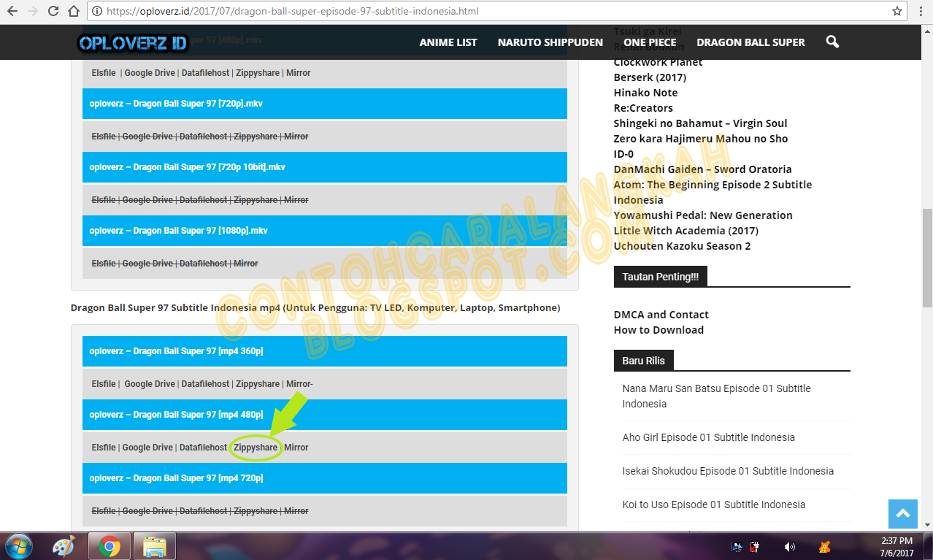Click the browser vertical scrollbar thumb

pyautogui.click(x=927, y=259)
